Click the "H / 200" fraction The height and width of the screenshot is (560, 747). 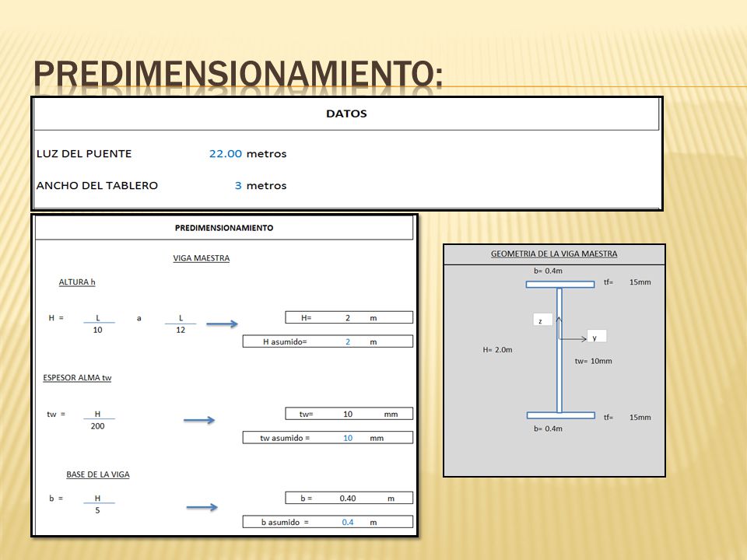click(x=98, y=420)
